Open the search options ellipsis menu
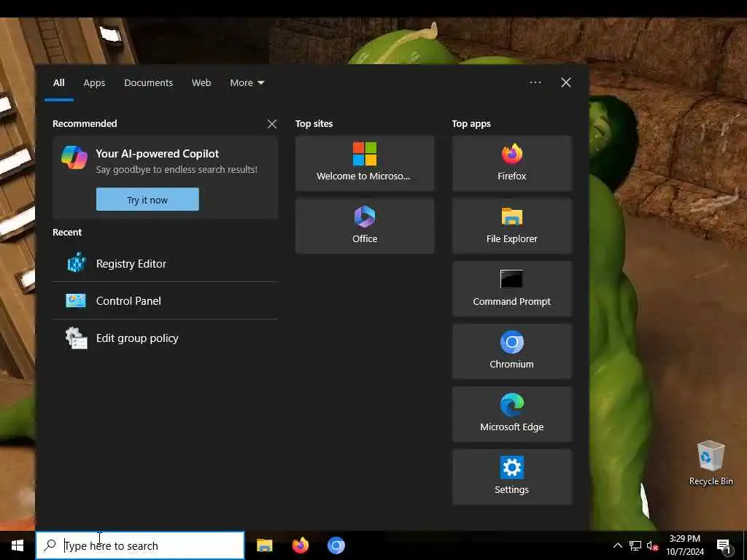 click(x=535, y=83)
